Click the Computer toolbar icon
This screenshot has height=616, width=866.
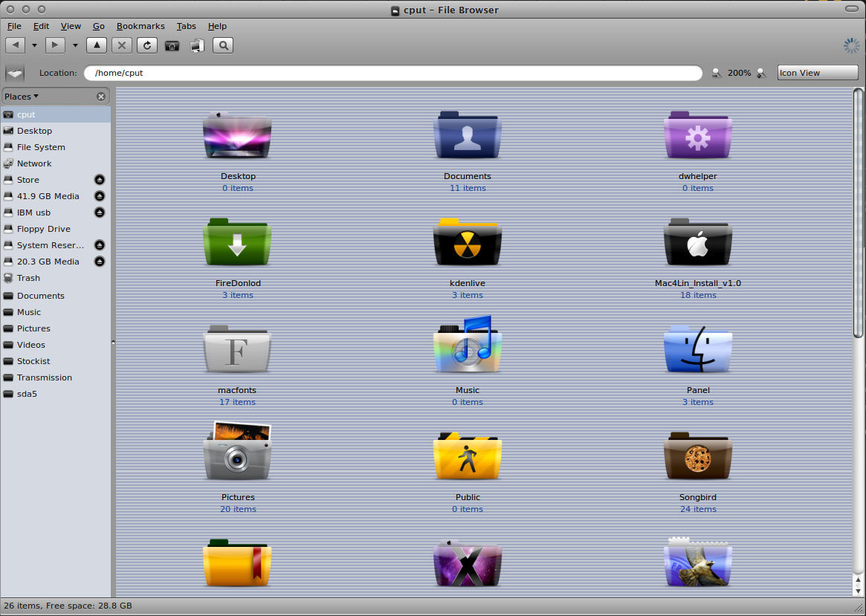pyautogui.click(x=197, y=45)
